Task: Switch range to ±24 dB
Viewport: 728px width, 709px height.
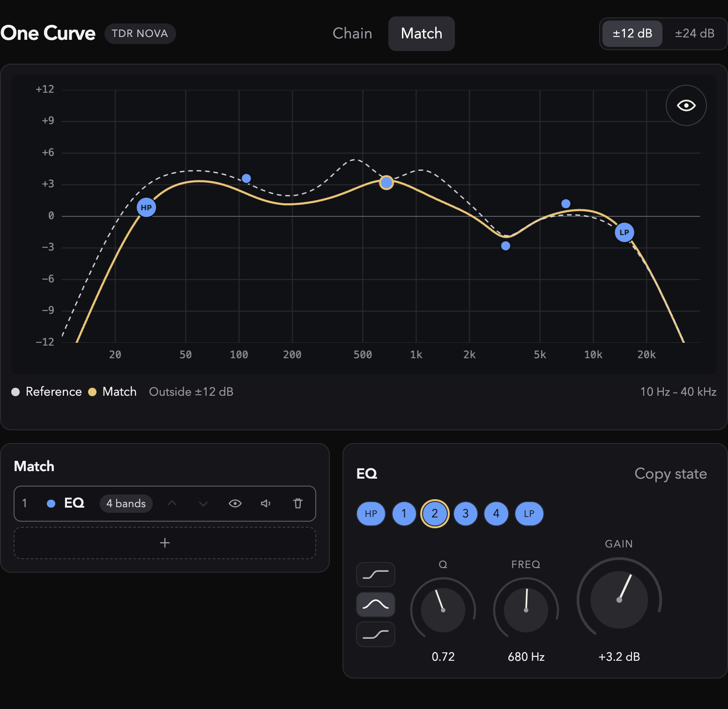Action: (x=695, y=33)
